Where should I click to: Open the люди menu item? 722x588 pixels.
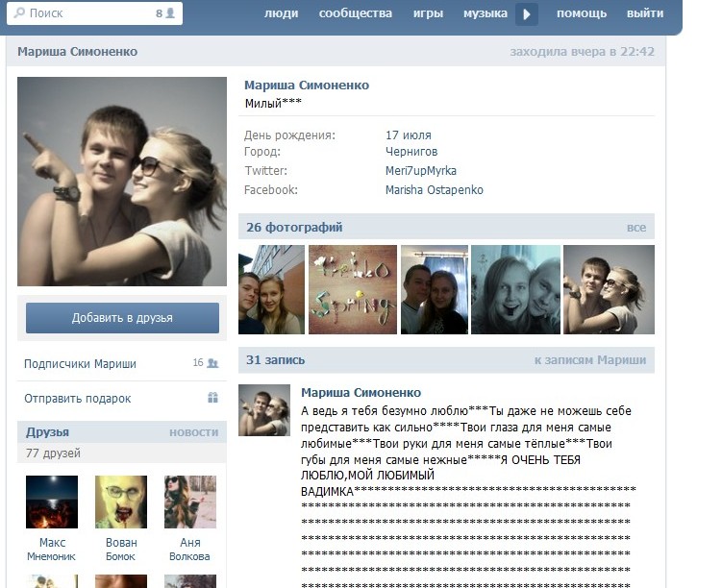coord(281,13)
